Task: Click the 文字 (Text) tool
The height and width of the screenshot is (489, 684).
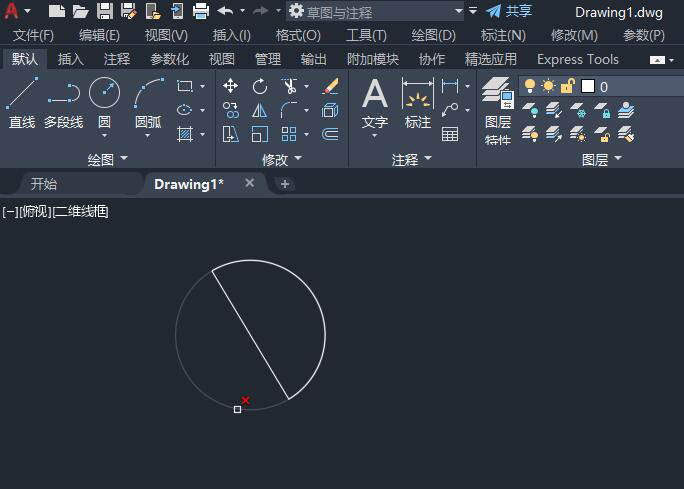Action: pyautogui.click(x=375, y=105)
